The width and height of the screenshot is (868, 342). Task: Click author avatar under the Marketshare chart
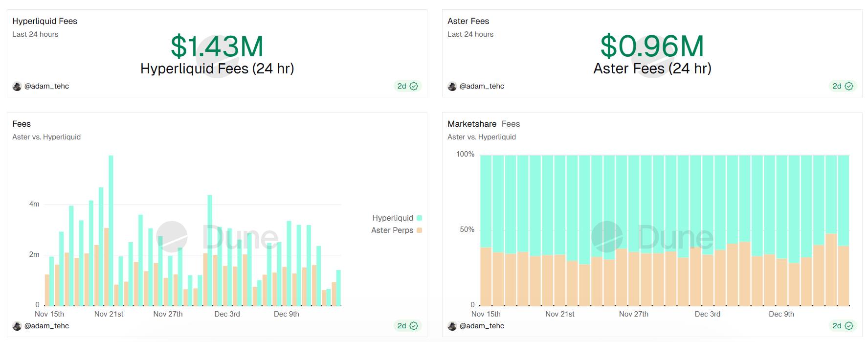coord(452,326)
